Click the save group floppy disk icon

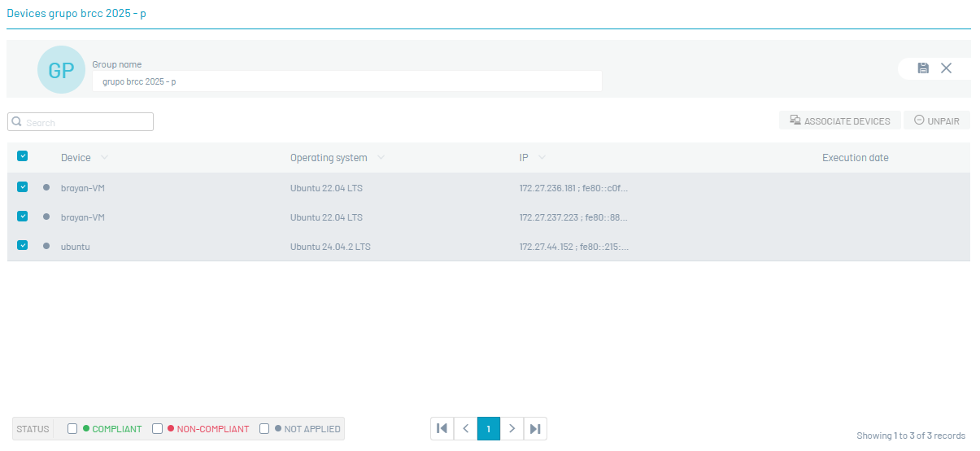(x=923, y=68)
